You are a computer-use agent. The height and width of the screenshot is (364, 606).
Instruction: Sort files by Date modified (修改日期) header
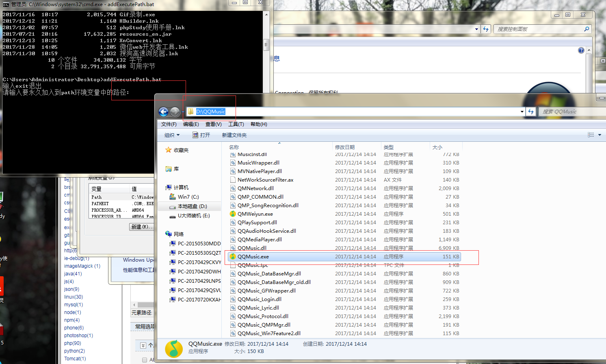tap(357, 147)
